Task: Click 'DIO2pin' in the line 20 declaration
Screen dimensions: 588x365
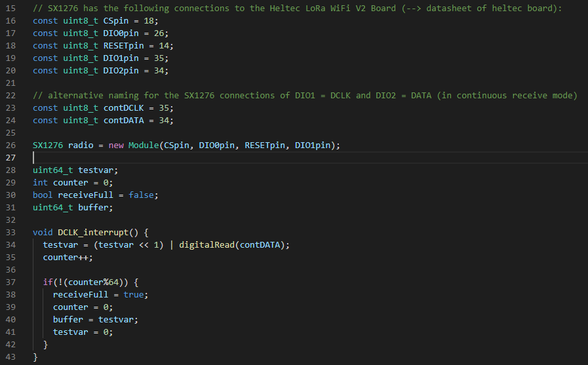Action: coord(121,71)
